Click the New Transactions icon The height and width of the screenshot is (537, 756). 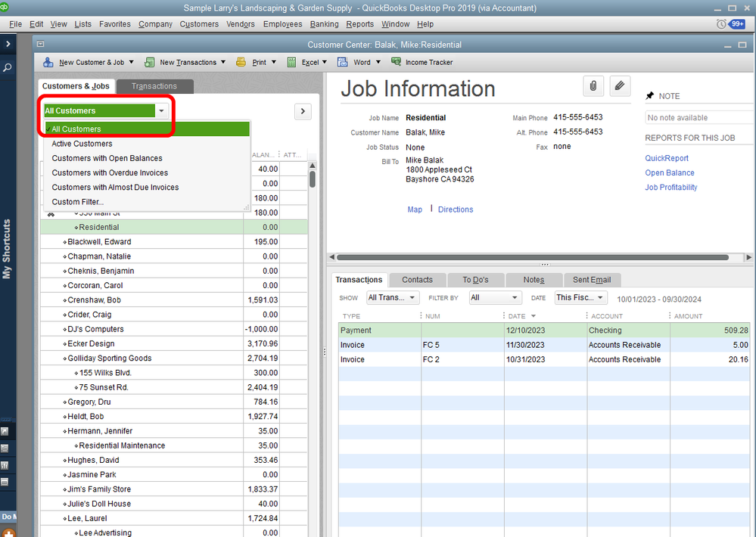point(150,62)
